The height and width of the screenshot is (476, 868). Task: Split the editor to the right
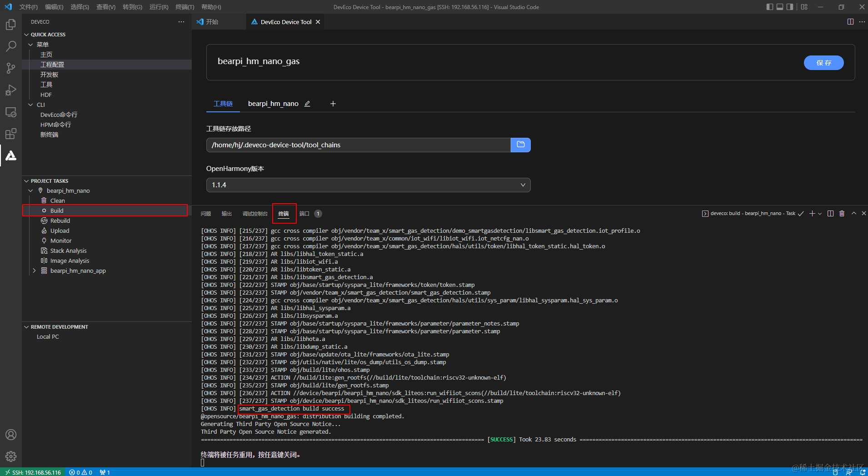click(x=850, y=22)
